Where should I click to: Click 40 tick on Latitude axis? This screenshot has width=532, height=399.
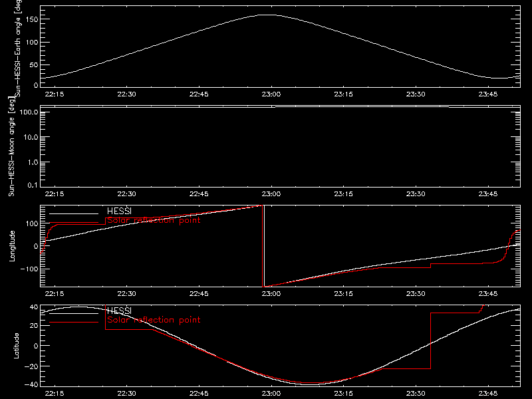tap(34, 307)
